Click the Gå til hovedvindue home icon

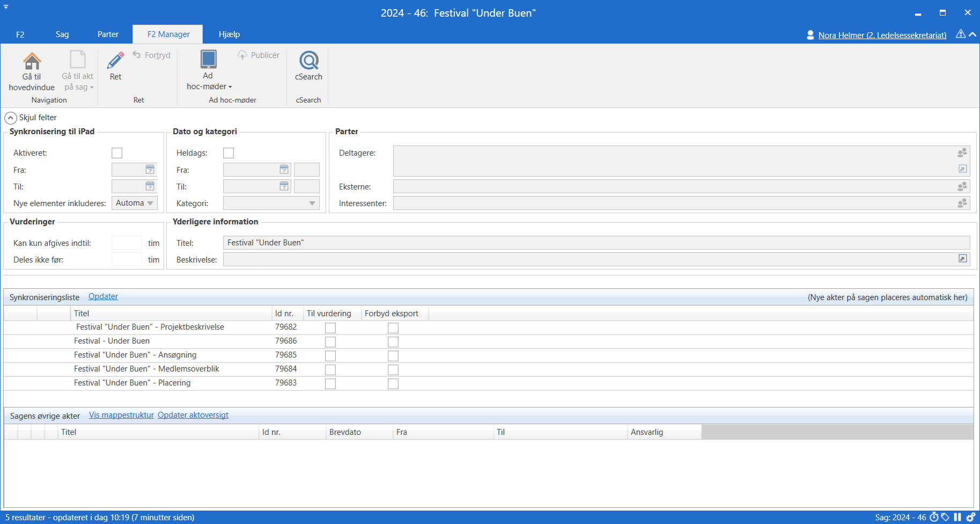click(x=32, y=62)
